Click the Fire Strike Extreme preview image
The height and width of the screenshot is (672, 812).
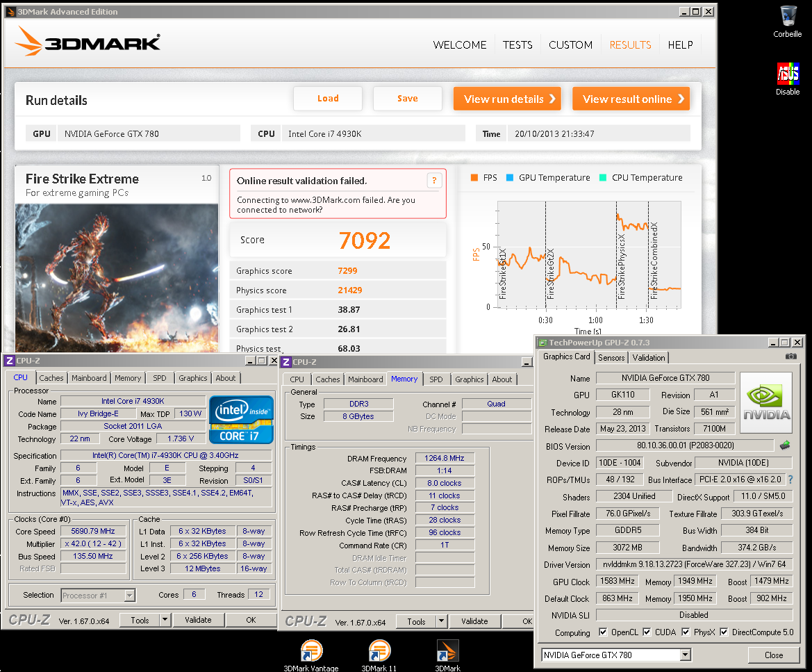click(117, 278)
